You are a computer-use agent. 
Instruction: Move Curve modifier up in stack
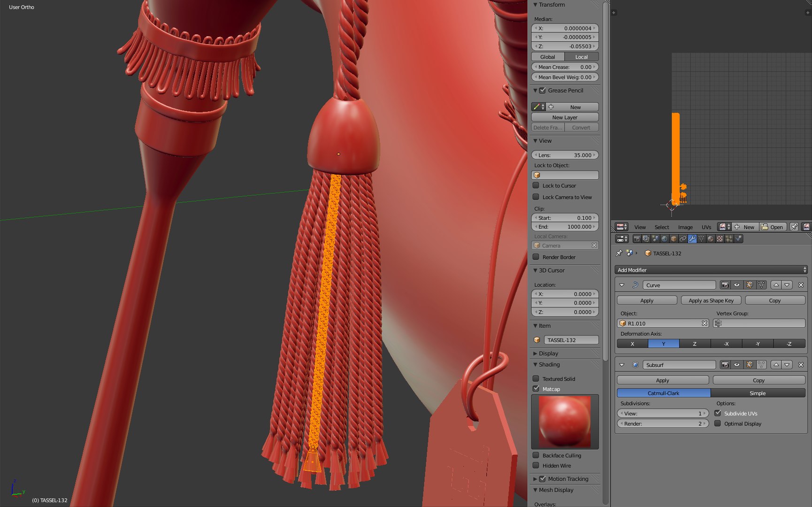pyautogui.click(x=776, y=285)
